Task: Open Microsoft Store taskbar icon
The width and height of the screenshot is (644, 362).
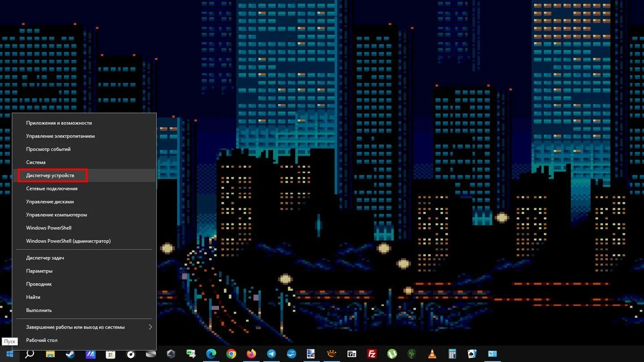Action: 110,354
